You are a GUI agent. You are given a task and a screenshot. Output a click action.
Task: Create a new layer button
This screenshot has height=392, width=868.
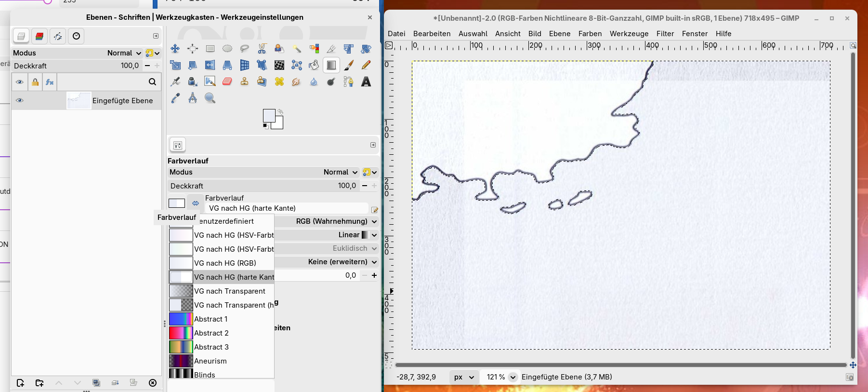click(20, 383)
